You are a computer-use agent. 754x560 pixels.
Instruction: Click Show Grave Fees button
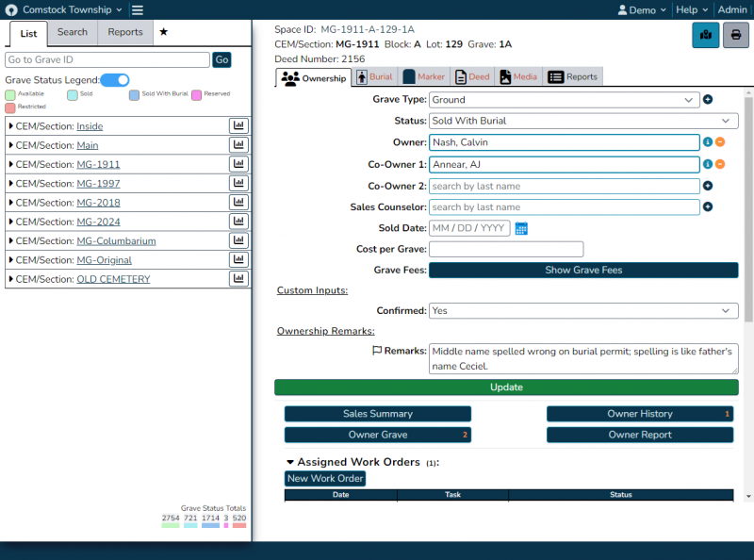point(583,270)
